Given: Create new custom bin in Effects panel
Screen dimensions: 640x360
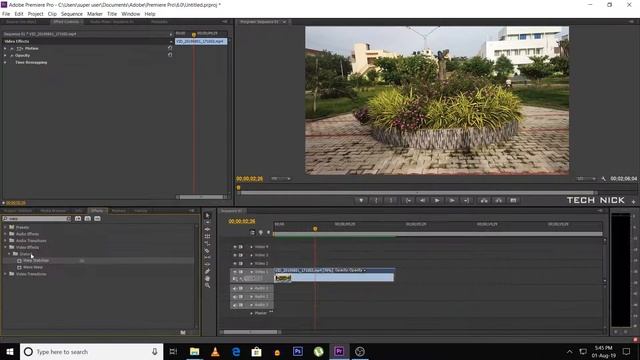Looking at the screenshot, I should tap(183, 332).
